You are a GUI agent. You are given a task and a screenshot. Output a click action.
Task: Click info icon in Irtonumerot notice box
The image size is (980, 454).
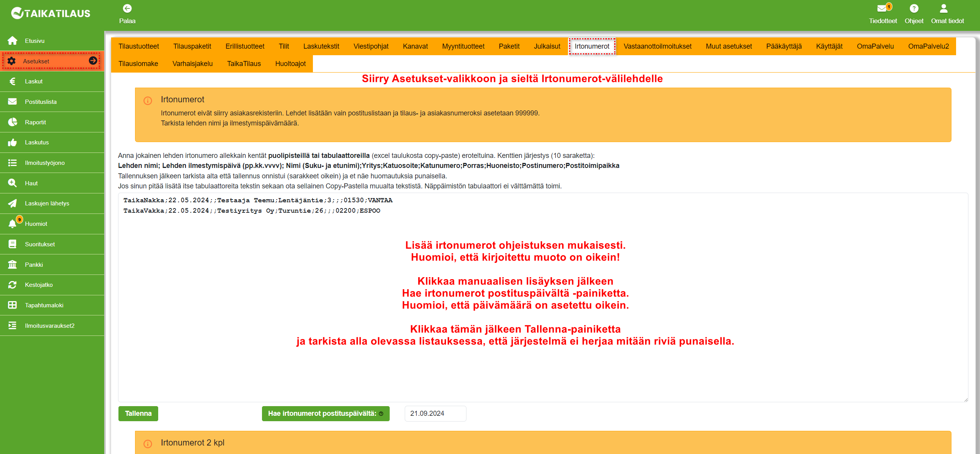pyautogui.click(x=148, y=101)
